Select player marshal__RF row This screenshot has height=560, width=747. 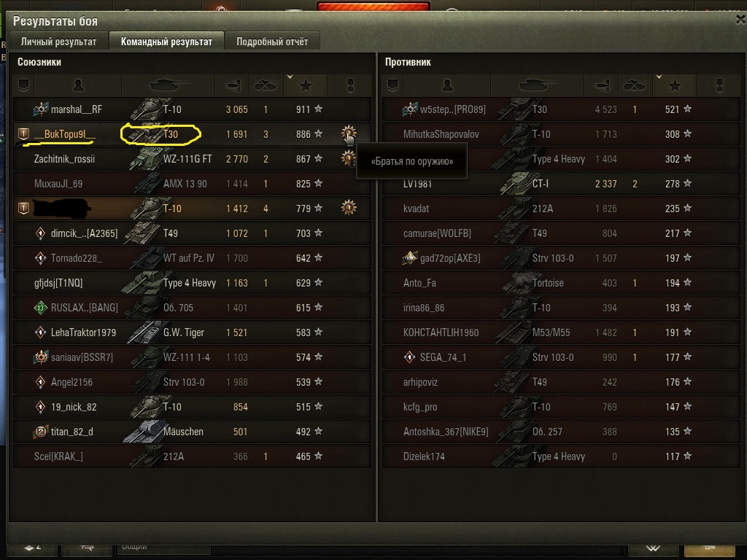click(x=192, y=109)
